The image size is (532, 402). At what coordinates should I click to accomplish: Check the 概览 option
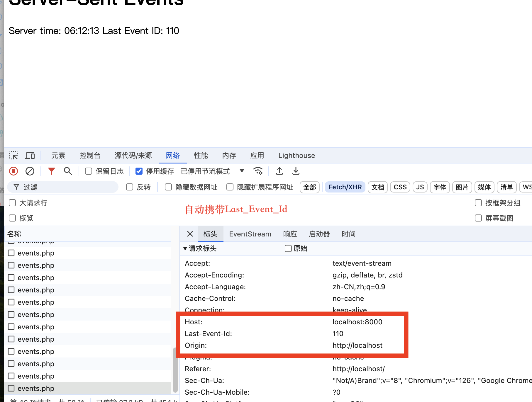point(12,218)
